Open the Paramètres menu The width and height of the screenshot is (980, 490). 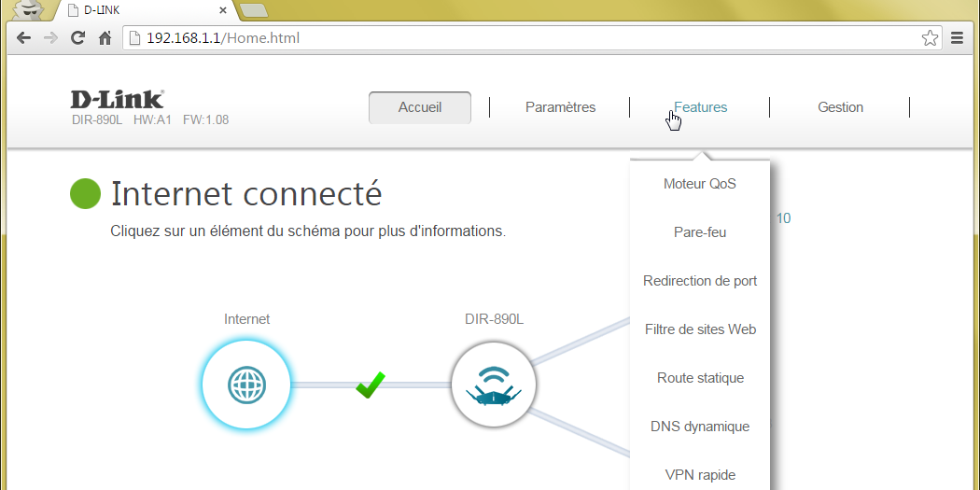[560, 107]
